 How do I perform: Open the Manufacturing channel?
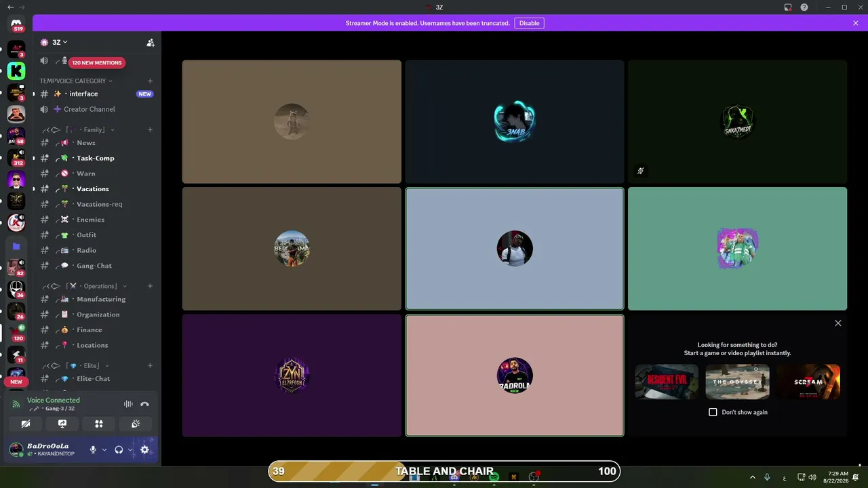pos(96,299)
